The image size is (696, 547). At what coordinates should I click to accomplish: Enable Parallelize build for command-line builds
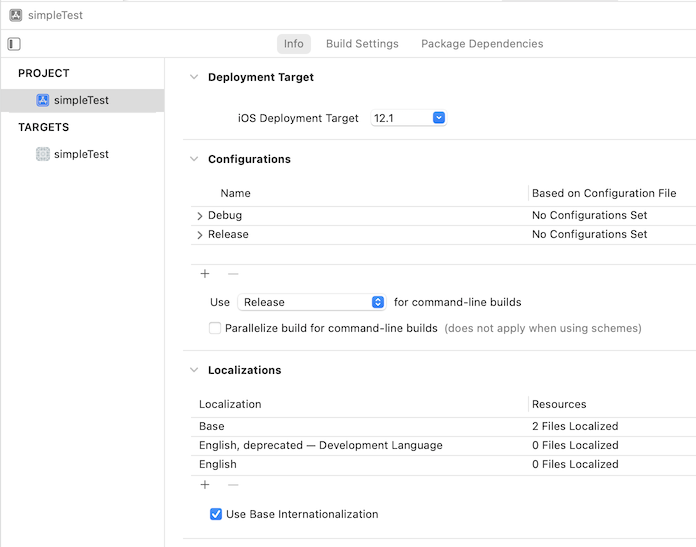click(215, 328)
